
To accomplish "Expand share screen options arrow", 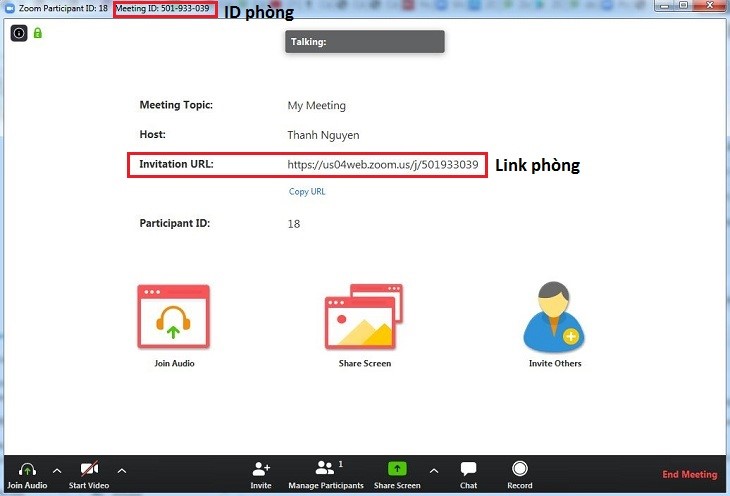I will point(434,470).
